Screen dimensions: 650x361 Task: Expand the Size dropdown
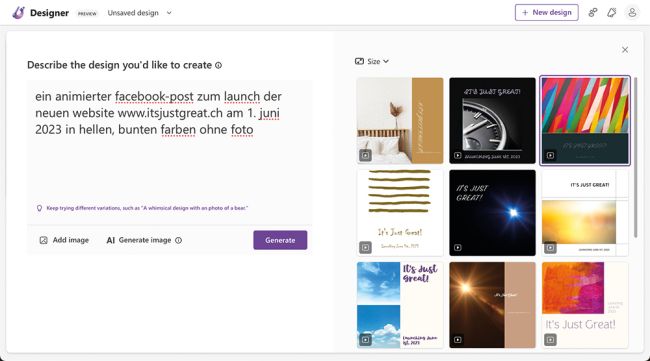(x=372, y=61)
